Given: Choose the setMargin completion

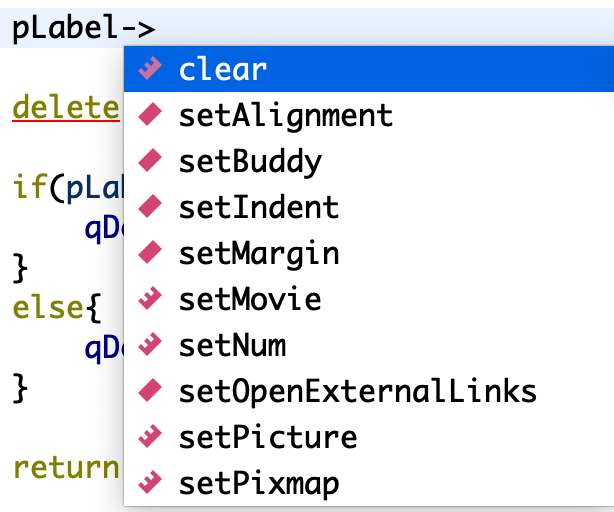Looking at the screenshot, I should click(x=369, y=253).
